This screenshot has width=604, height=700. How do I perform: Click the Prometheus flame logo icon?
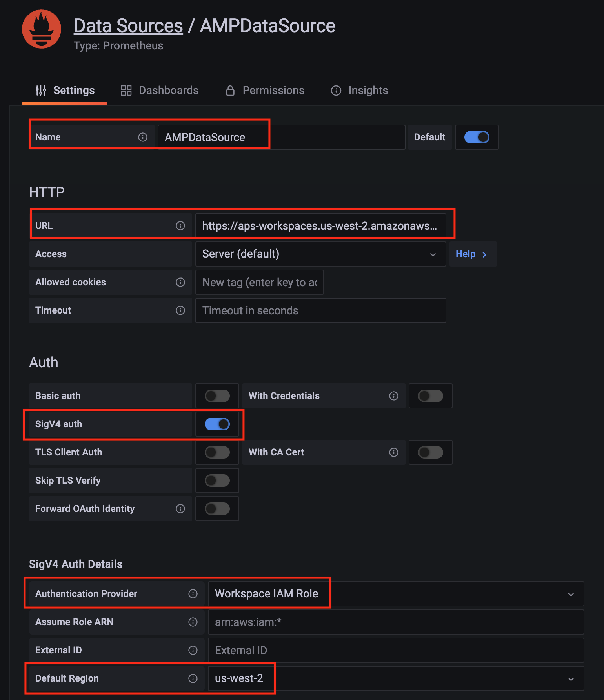41,29
